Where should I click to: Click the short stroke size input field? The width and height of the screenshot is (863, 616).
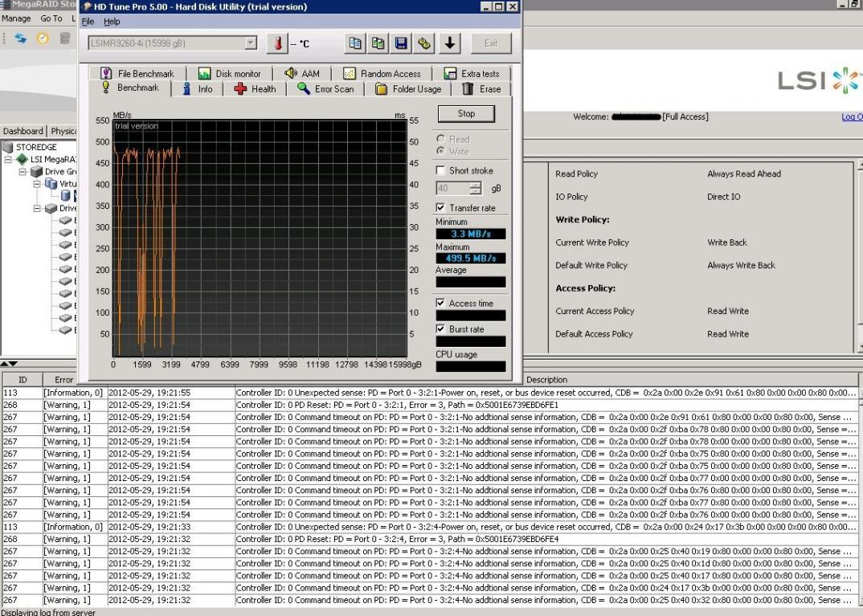click(453, 188)
